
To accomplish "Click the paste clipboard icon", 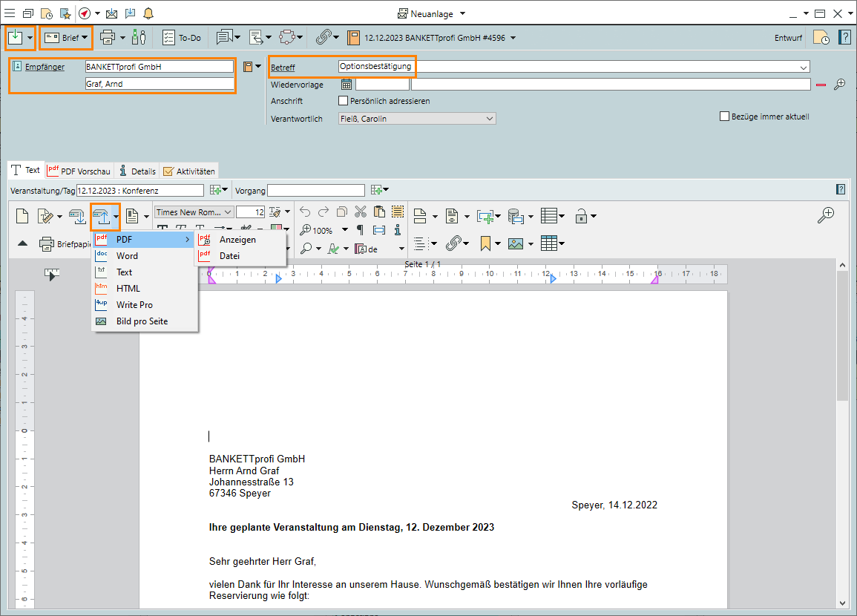I will tap(379, 212).
